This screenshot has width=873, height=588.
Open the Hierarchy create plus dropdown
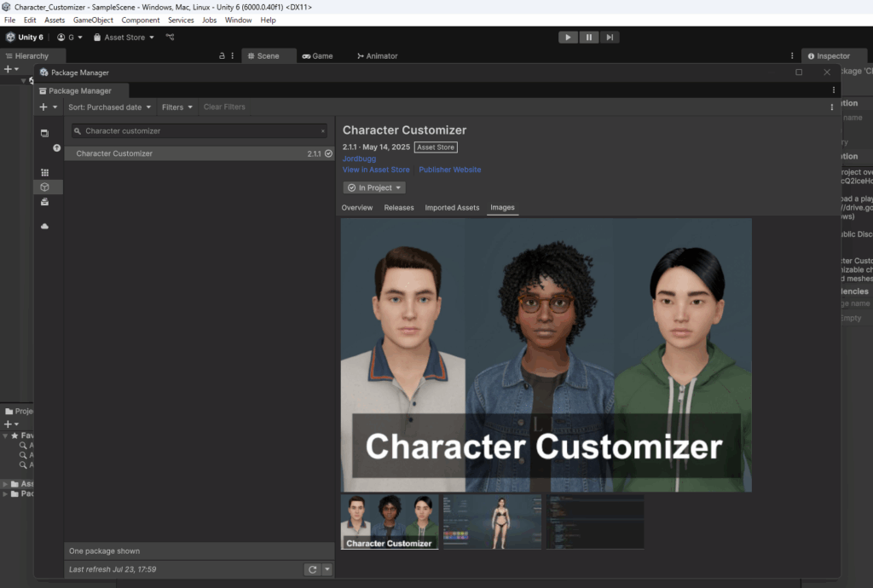pos(11,69)
